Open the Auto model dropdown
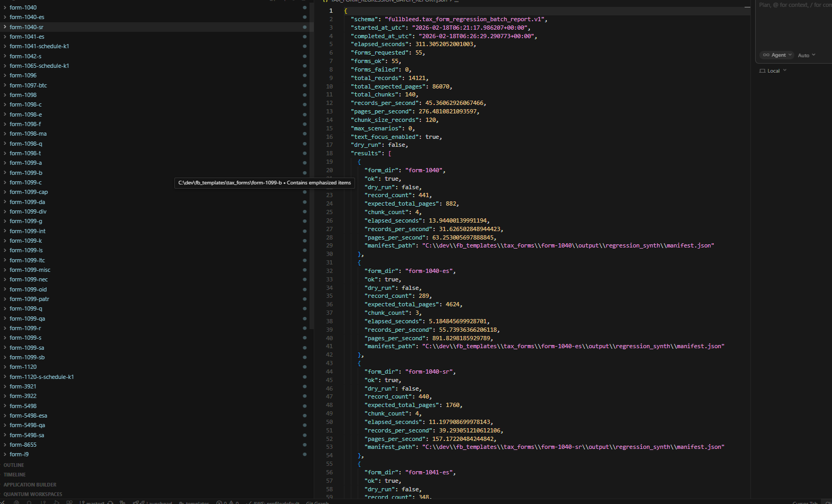Screen dimensions: 832x504 tap(807, 55)
